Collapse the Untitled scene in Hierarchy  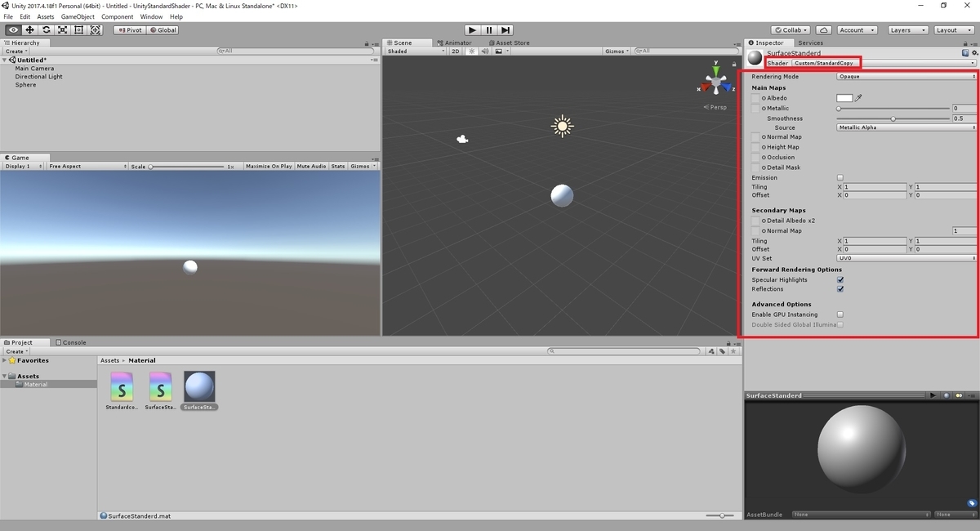click(5, 60)
